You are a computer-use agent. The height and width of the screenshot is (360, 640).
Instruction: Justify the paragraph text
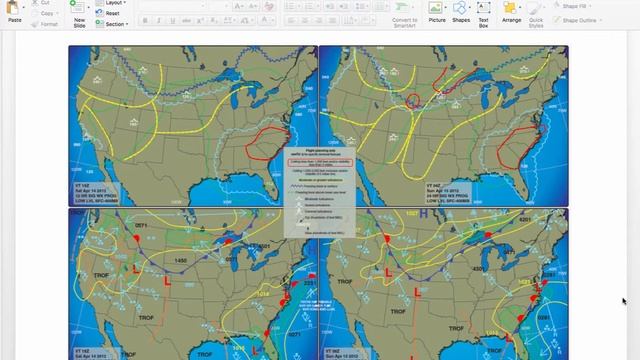[333, 20]
